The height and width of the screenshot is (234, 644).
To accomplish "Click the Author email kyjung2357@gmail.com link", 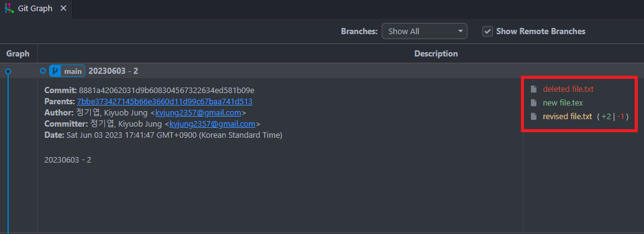I will point(198,113).
